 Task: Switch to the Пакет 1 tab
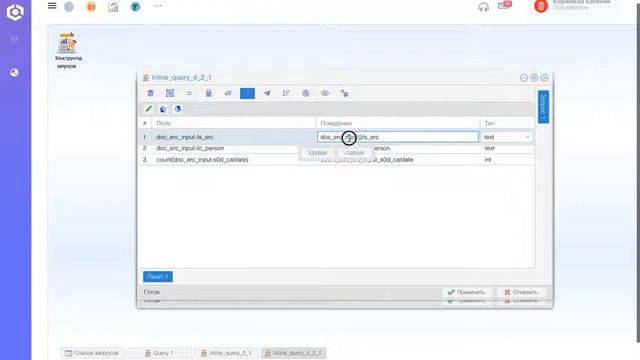point(158,277)
